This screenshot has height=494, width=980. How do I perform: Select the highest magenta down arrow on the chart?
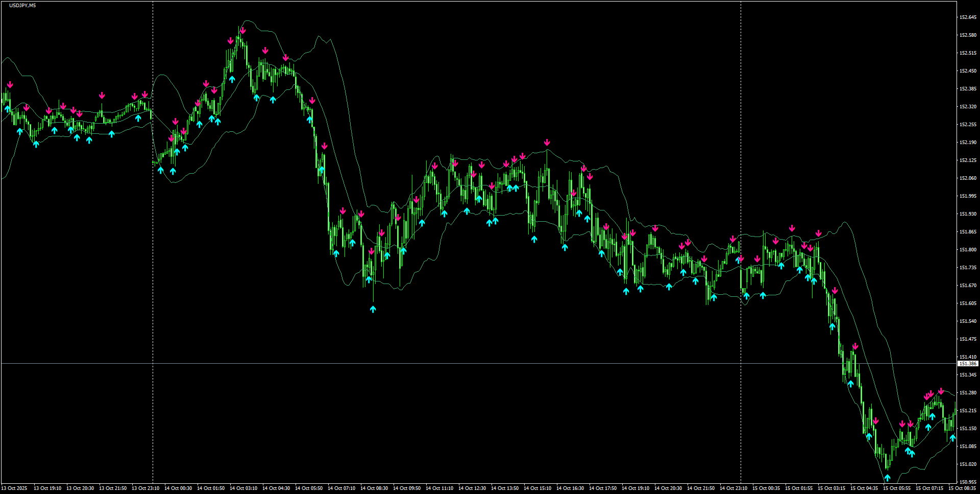243,31
